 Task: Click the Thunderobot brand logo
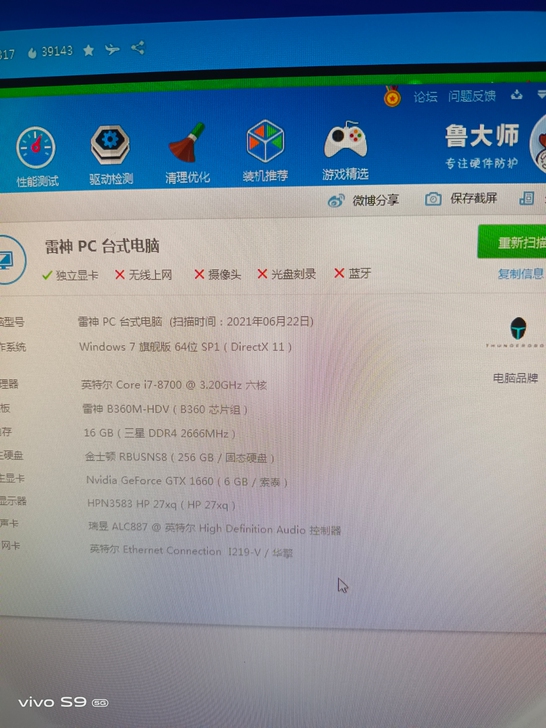[x=517, y=332]
